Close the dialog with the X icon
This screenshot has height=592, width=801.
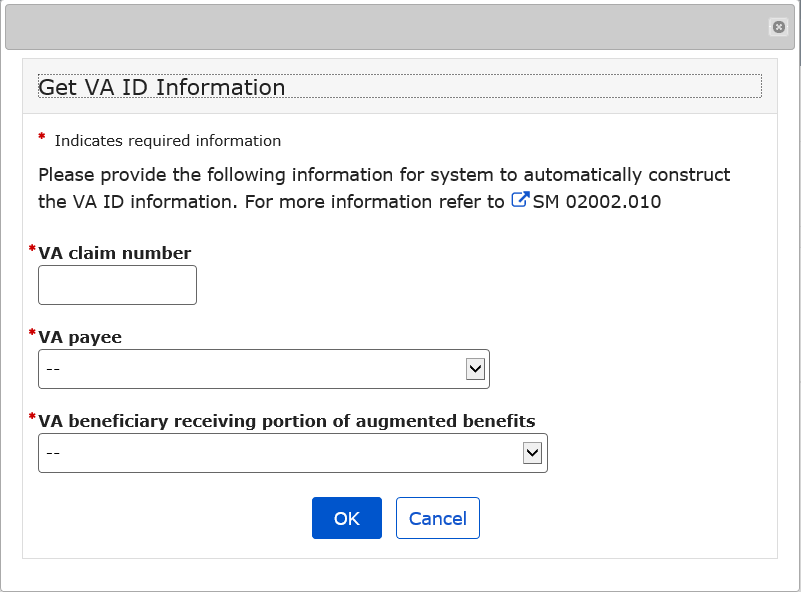[779, 27]
